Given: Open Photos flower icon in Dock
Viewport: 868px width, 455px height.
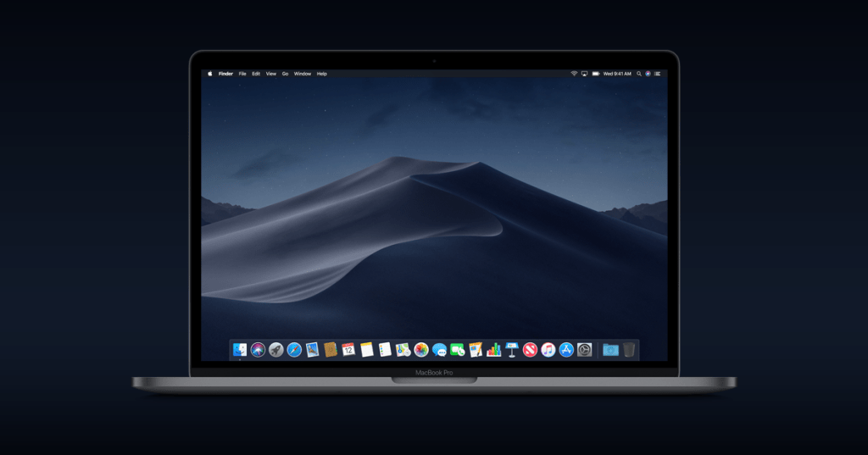Looking at the screenshot, I should [421, 350].
